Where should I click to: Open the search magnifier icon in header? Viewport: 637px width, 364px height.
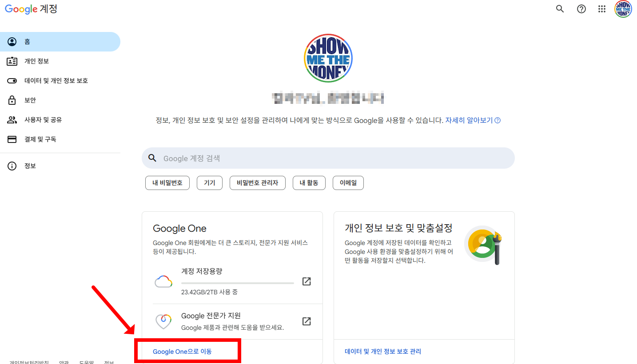(x=560, y=9)
